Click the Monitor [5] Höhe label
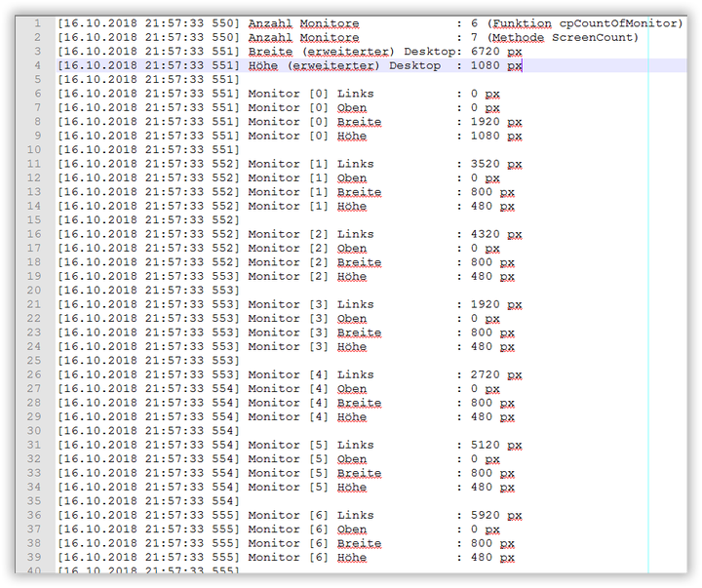This screenshot has height=588, width=702. click(307, 488)
